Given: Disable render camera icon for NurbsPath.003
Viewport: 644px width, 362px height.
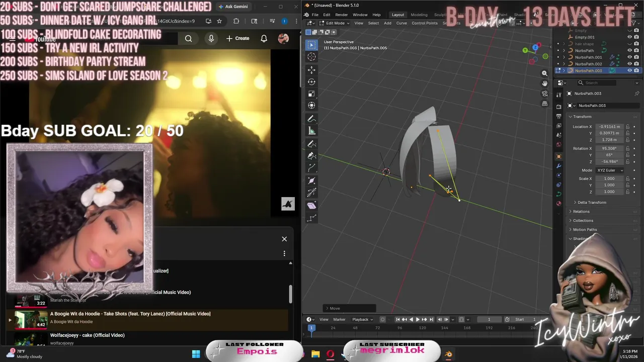Looking at the screenshot, I should (636, 70).
